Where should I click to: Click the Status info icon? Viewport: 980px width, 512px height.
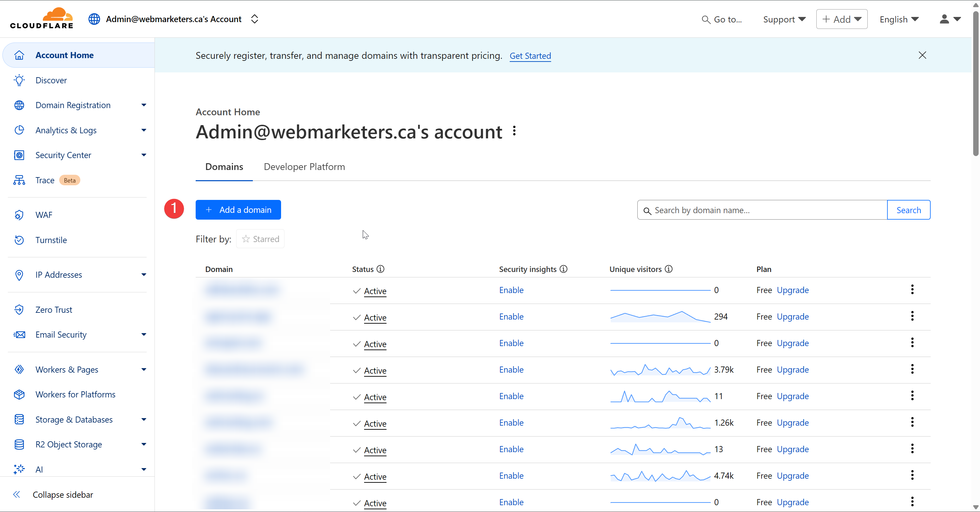pyautogui.click(x=380, y=269)
